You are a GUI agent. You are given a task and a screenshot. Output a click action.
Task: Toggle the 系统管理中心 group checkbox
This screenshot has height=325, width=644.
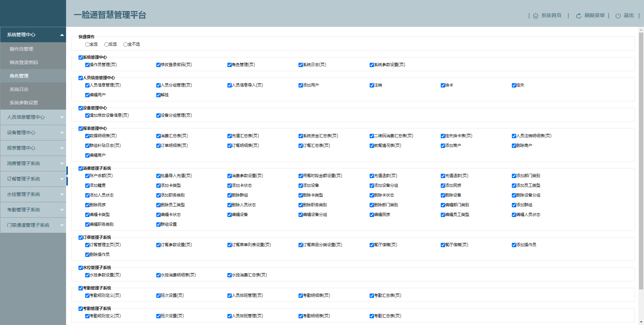coord(80,57)
